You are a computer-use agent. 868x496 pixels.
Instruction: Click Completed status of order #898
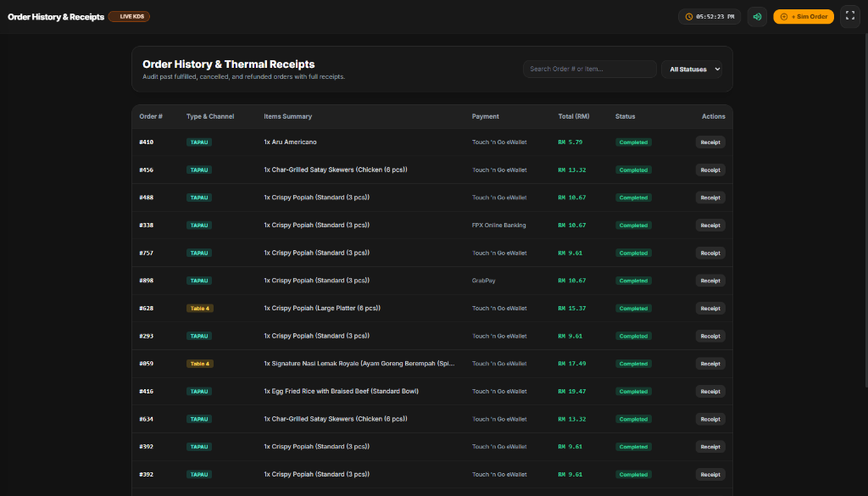633,281
